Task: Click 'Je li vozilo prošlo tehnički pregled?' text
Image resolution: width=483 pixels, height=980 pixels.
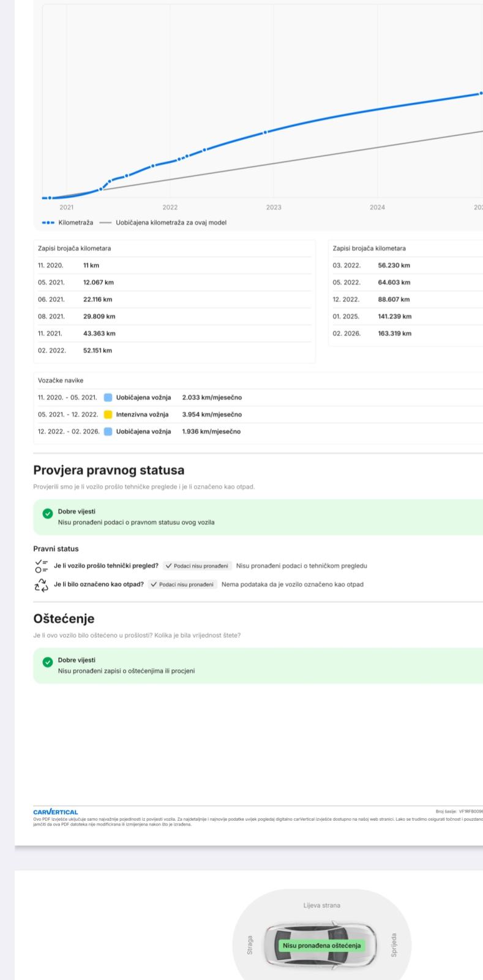Action: tap(107, 566)
